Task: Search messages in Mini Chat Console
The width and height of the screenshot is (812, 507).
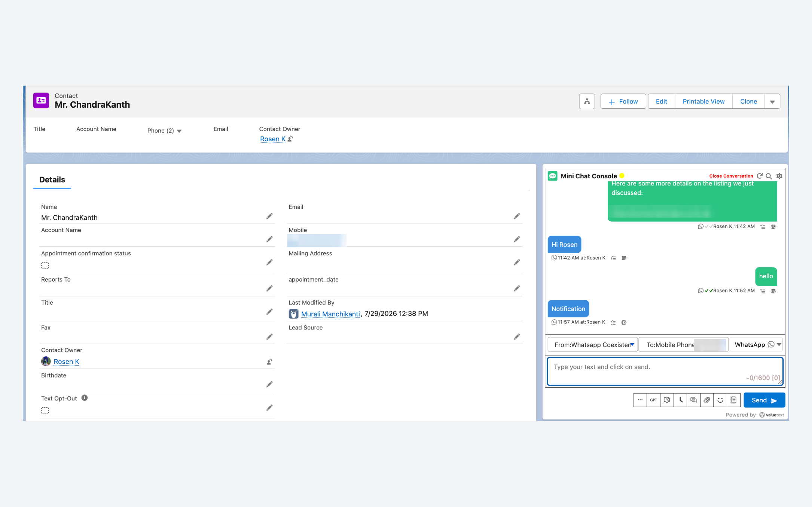Action: tap(769, 176)
